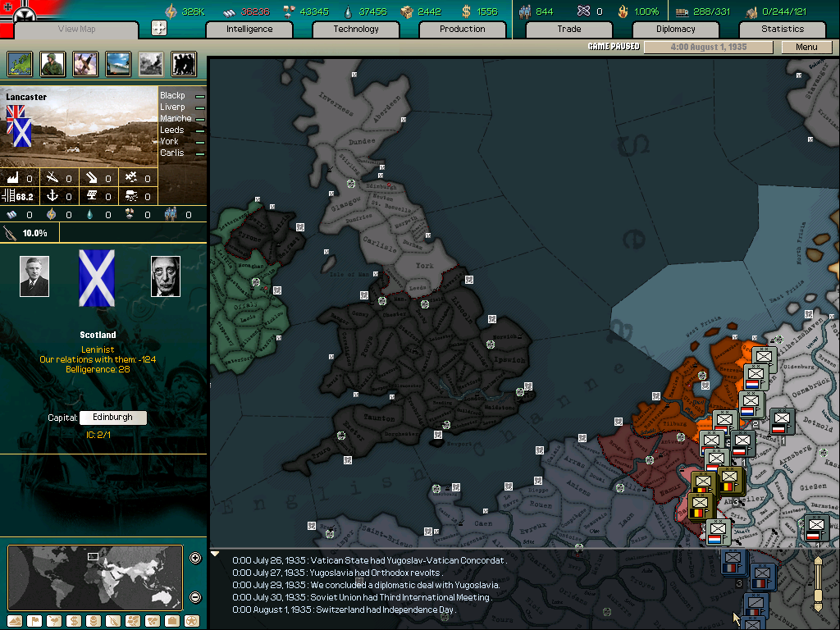Switch to the Technology tab
This screenshot has width=840, height=630.
pyautogui.click(x=356, y=29)
